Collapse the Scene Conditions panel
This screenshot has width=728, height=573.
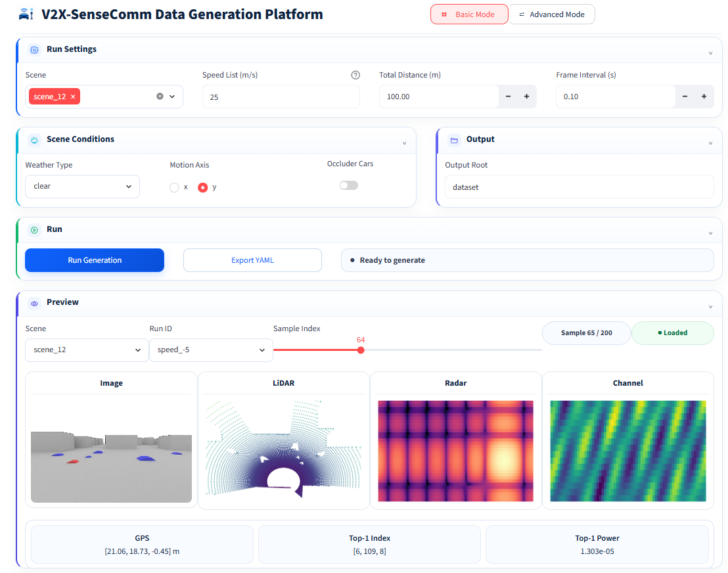tap(404, 143)
